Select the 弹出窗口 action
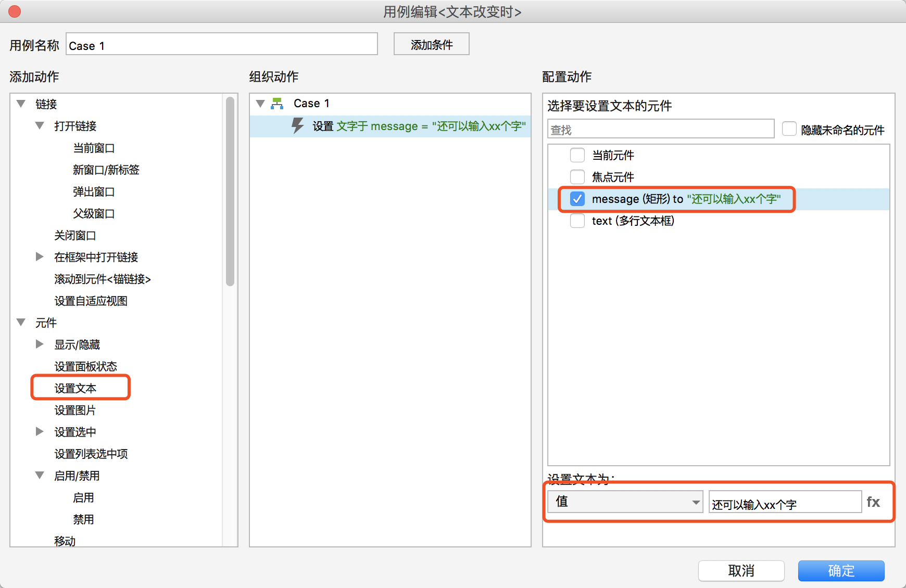This screenshot has width=906, height=588. pos(94,192)
